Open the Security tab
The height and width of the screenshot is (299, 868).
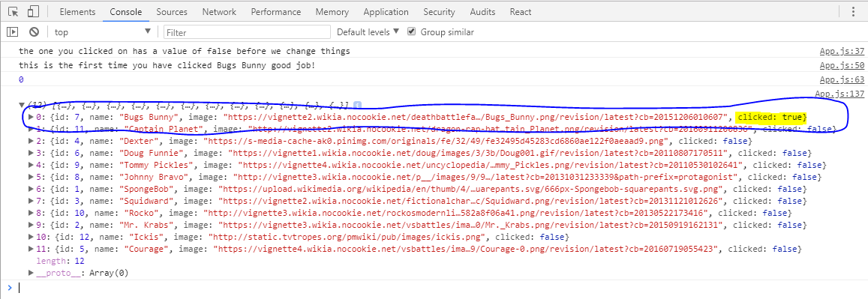439,11
